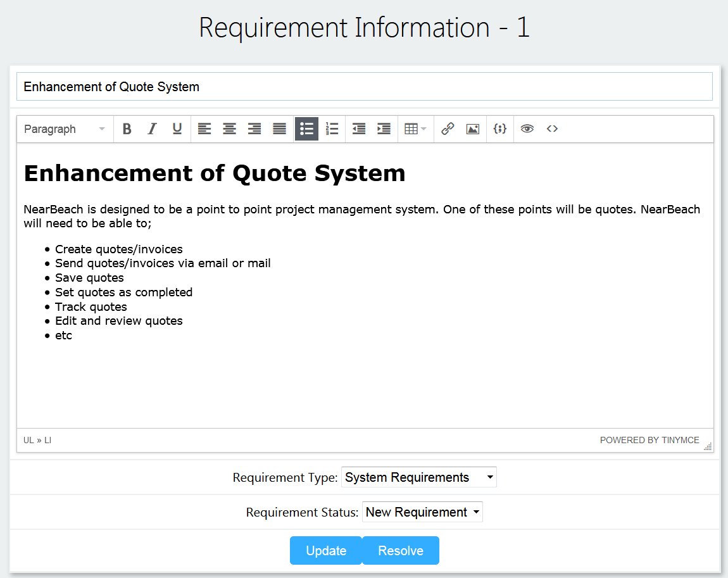Click the 'Set quotes as completed' bullet
This screenshot has width=728, height=578.
coord(124,292)
